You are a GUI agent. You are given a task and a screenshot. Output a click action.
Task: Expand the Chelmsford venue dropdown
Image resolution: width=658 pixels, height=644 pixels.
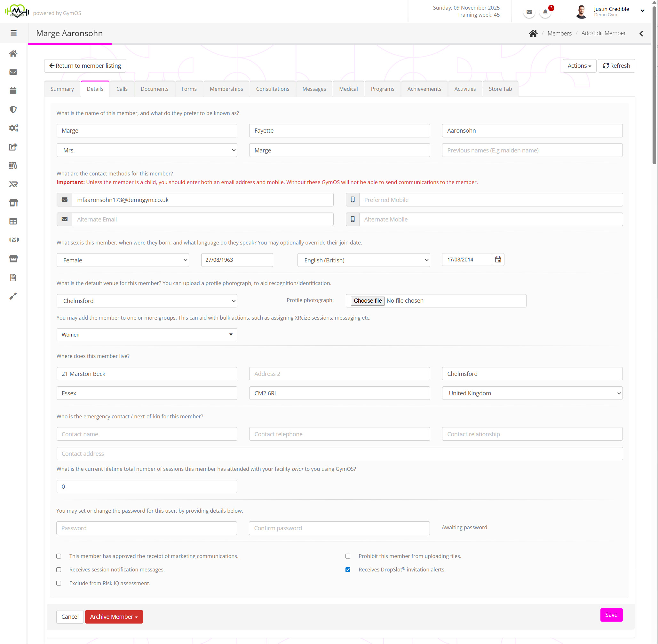click(x=147, y=301)
